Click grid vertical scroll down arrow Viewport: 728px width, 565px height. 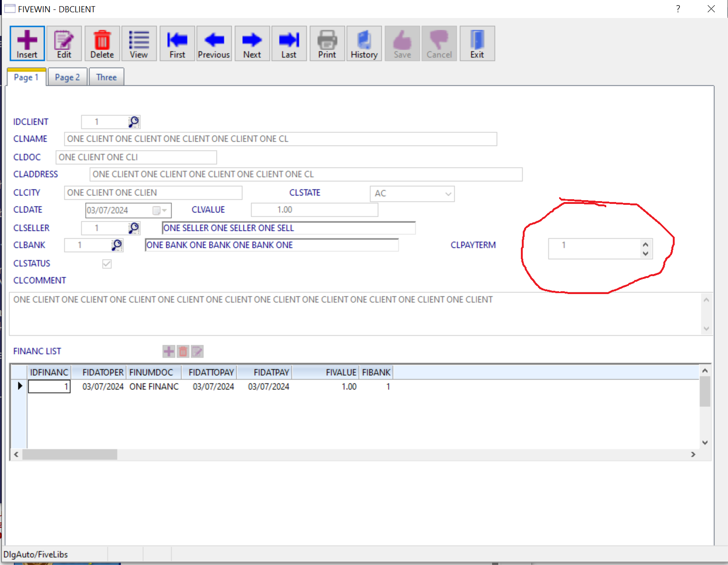[705, 443]
